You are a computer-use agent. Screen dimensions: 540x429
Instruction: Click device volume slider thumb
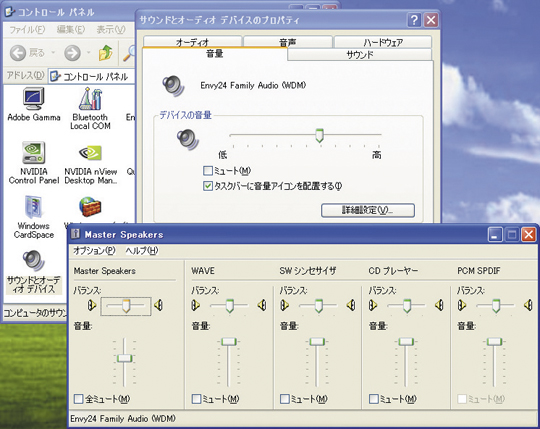pyautogui.click(x=320, y=135)
